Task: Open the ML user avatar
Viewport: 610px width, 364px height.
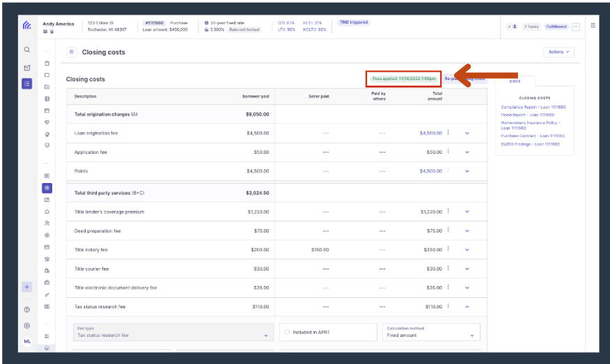Action: [x=27, y=342]
